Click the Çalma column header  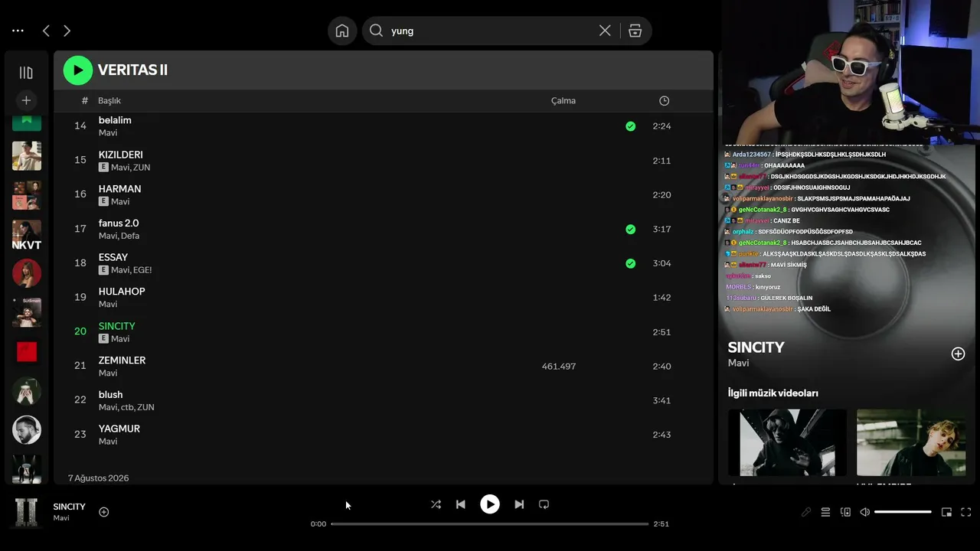pos(563,100)
